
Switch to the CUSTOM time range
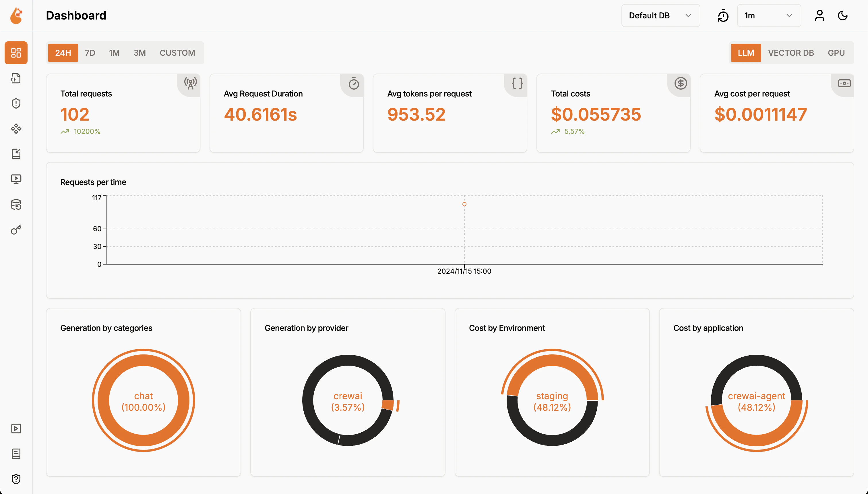coord(177,53)
